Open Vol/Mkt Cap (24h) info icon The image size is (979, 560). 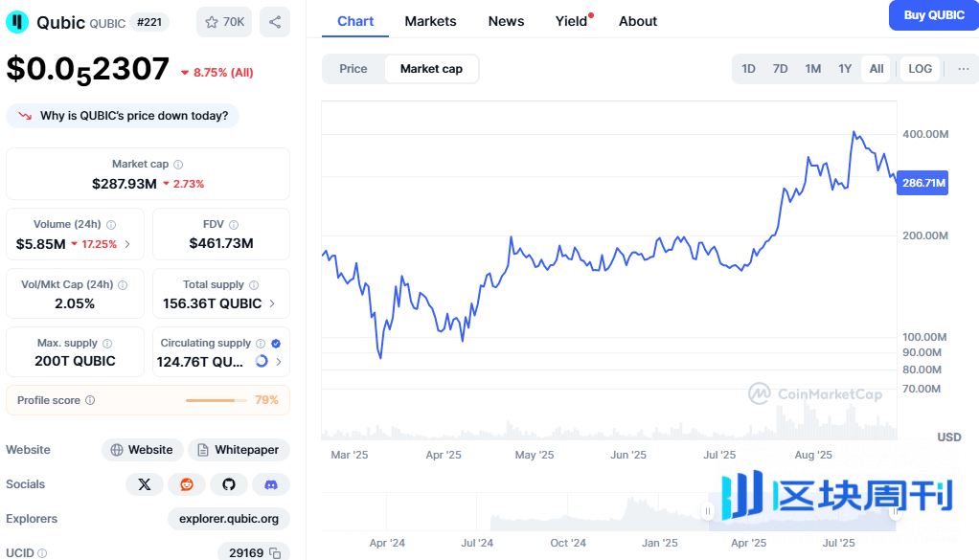[x=123, y=285]
